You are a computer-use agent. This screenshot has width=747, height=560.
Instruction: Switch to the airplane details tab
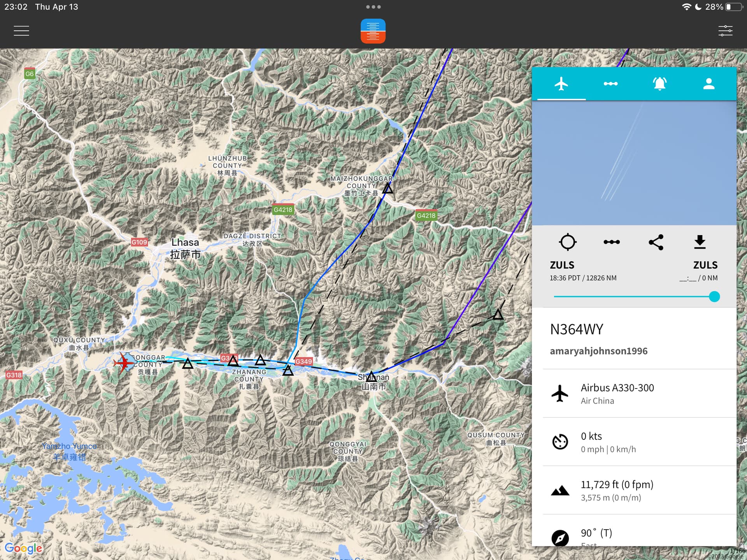(x=561, y=84)
